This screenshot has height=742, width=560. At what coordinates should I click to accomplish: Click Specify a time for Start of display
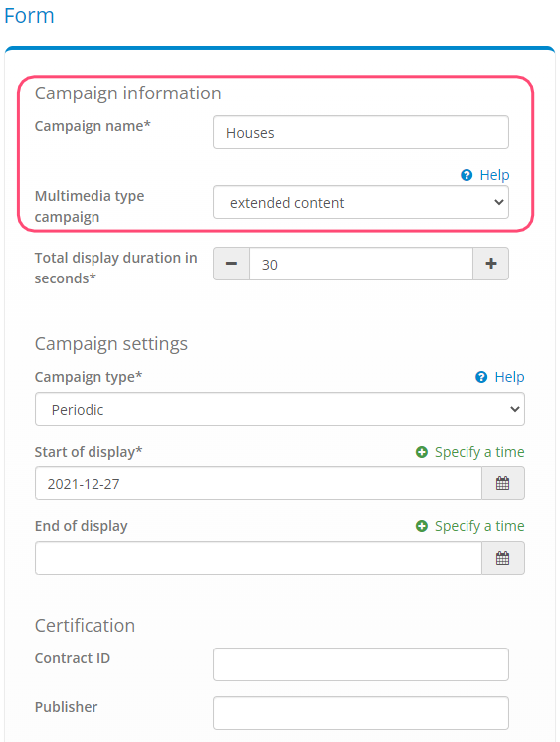[479, 452]
